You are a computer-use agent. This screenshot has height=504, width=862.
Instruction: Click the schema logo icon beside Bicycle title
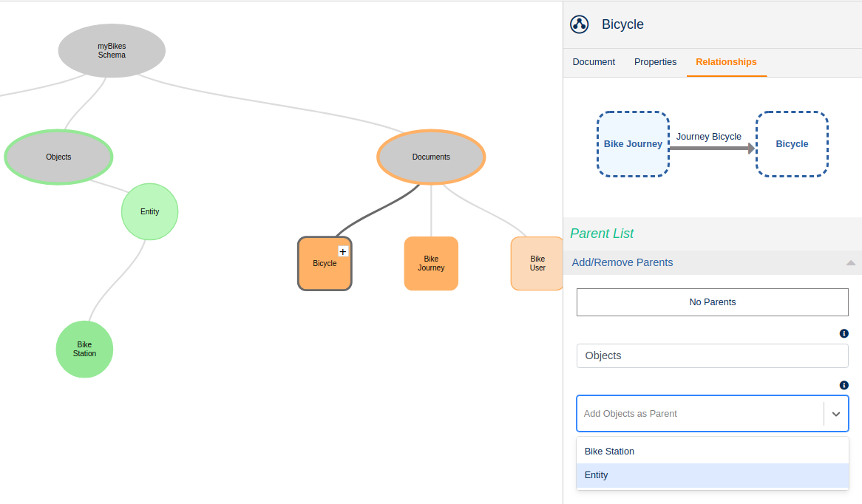[579, 24]
